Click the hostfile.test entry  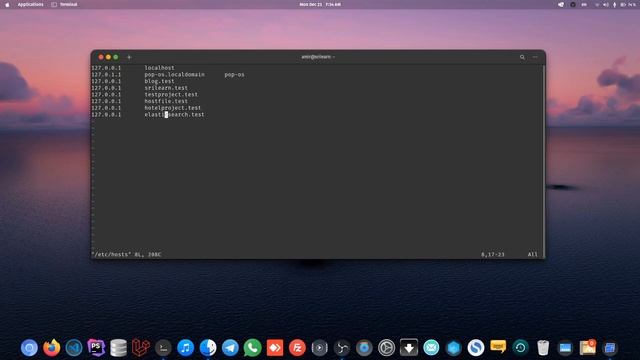tap(166, 101)
